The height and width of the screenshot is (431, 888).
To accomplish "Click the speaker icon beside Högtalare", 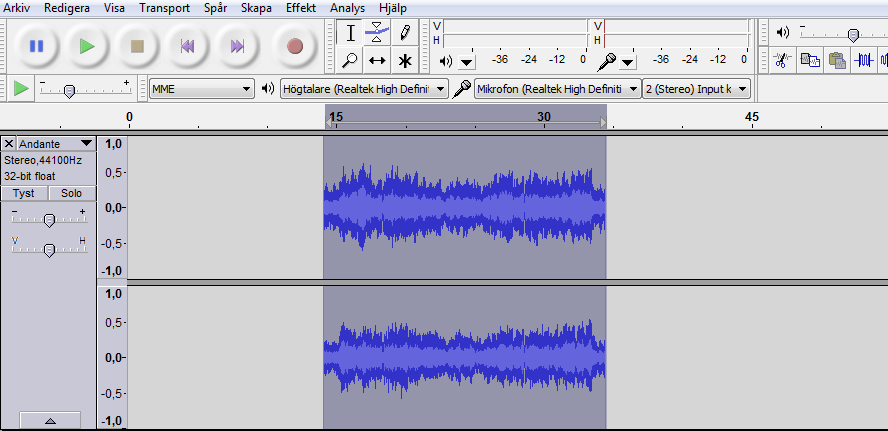I will point(268,88).
